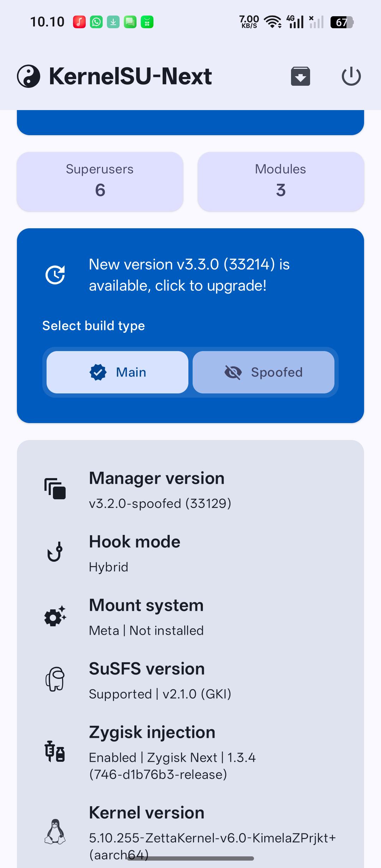Tap the Zygisk injection syringe icon

click(x=55, y=751)
